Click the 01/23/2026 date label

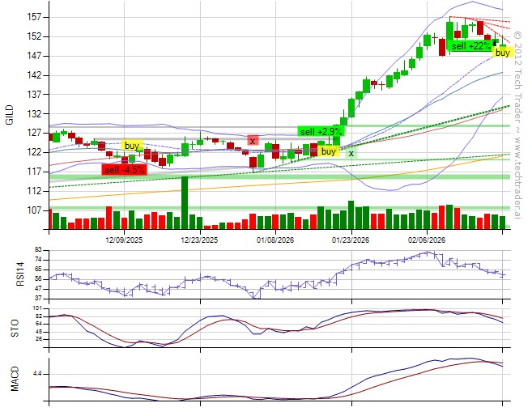(350, 240)
